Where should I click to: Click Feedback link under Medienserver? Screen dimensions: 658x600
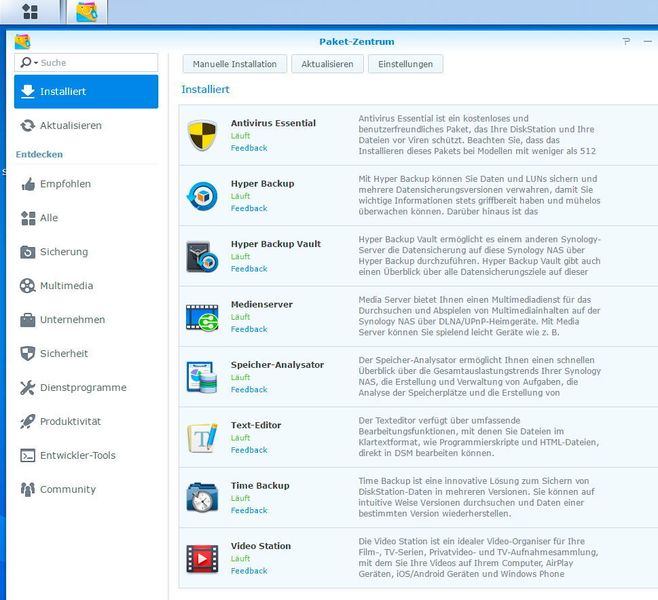[249, 329]
